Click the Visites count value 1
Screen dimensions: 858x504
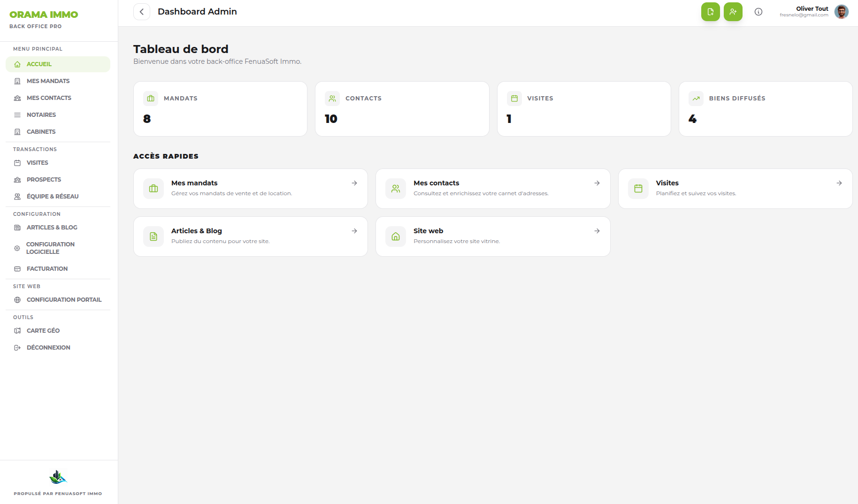(x=509, y=119)
